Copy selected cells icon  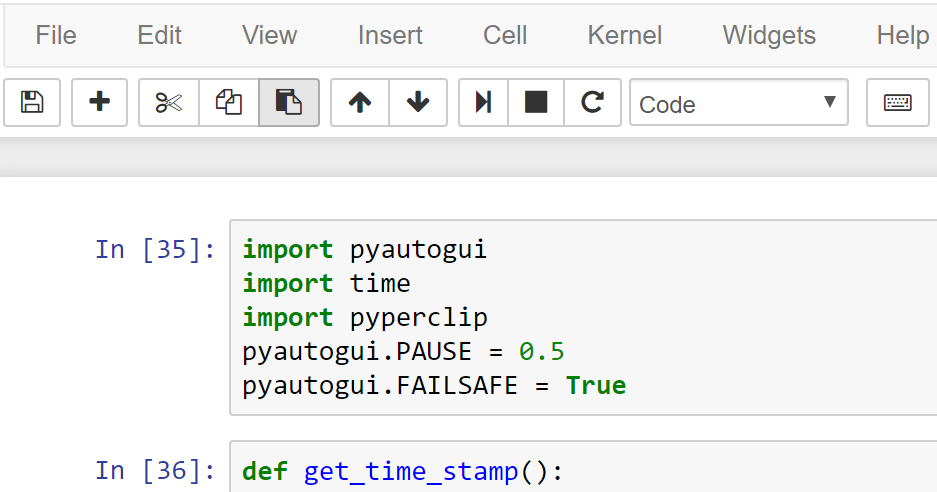pos(229,102)
